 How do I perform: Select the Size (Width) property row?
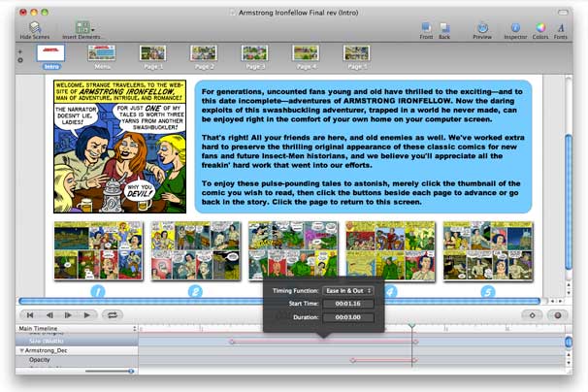point(77,341)
